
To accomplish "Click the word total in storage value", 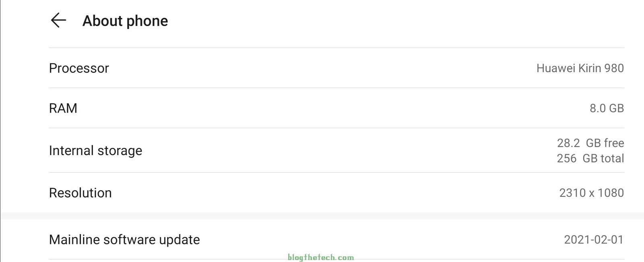I will click(612, 158).
